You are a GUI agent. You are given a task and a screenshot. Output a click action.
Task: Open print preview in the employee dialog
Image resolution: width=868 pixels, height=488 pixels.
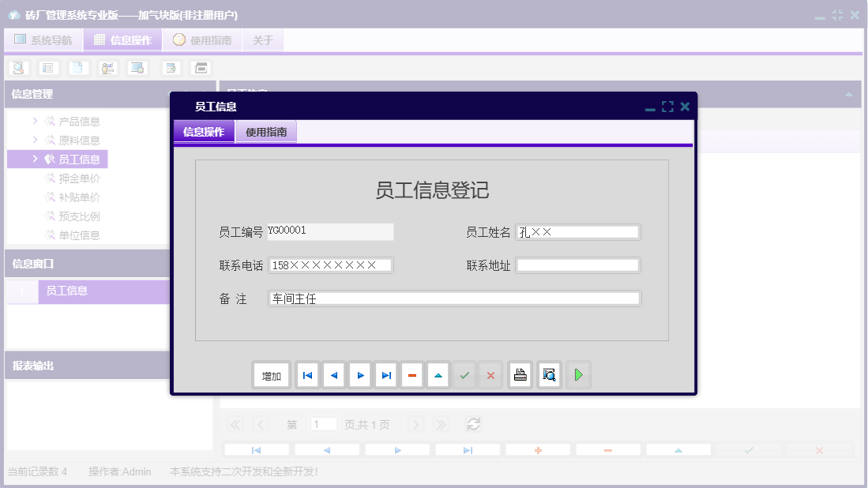click(x=549, y=374)
